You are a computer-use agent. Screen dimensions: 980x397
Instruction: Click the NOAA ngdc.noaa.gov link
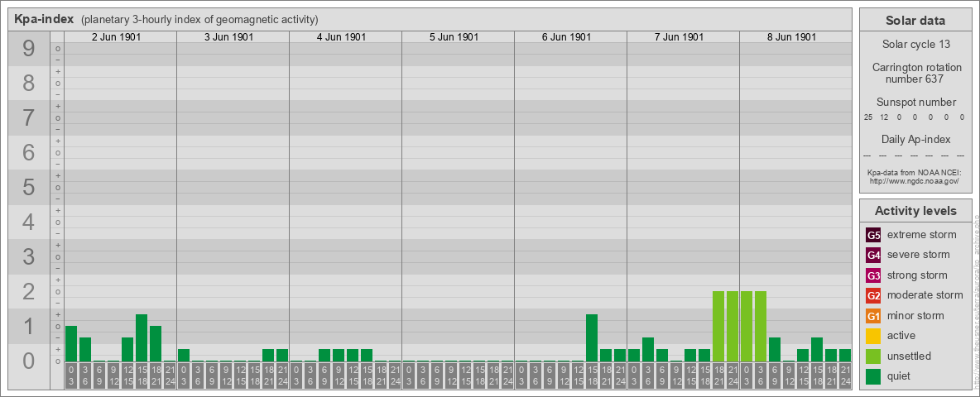click(914, 180)
